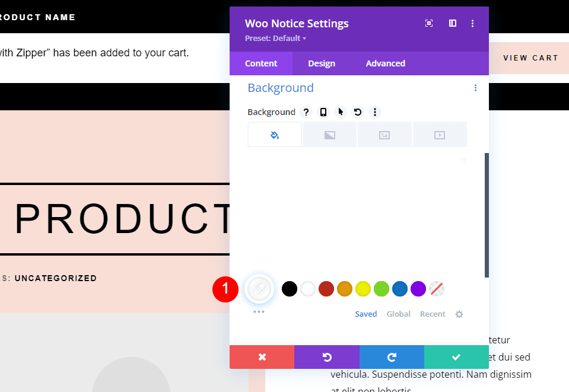
Task: Click the VIEW CART button
Action: click(x=530, y=58)
